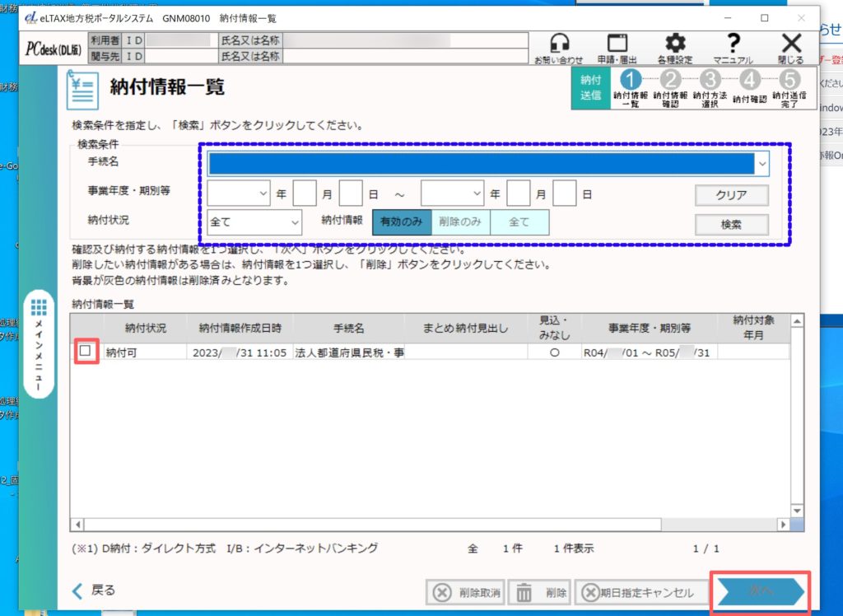Image resolution: width=843 pixels, height=616 pixels.
Task: Click the 閉じる X icon in toolbar
Action: [790, 45]
